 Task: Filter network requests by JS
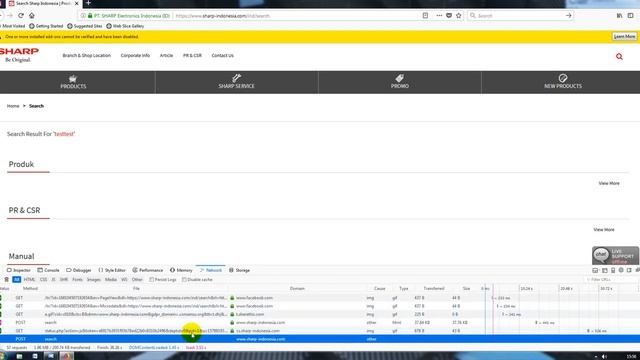pos(53,280)
